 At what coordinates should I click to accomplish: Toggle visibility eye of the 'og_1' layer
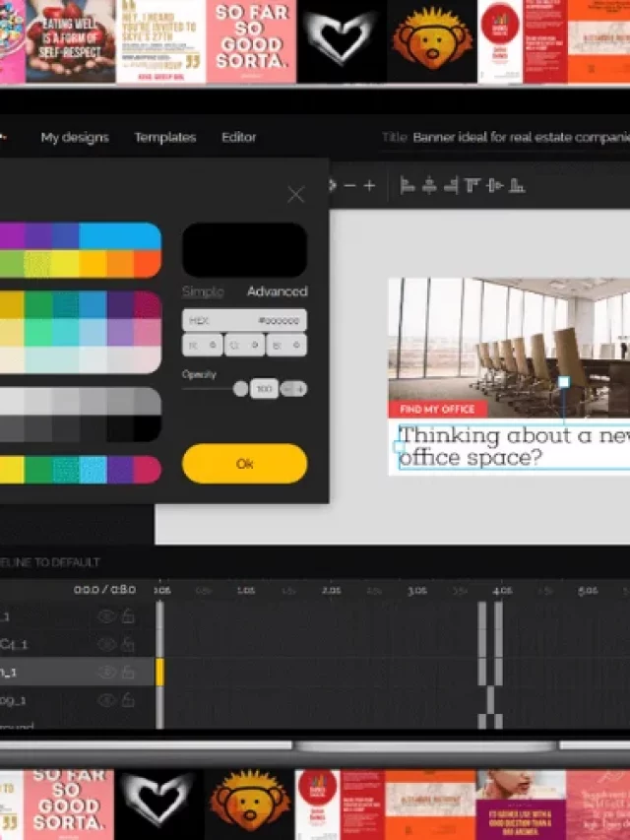point(106,699)
